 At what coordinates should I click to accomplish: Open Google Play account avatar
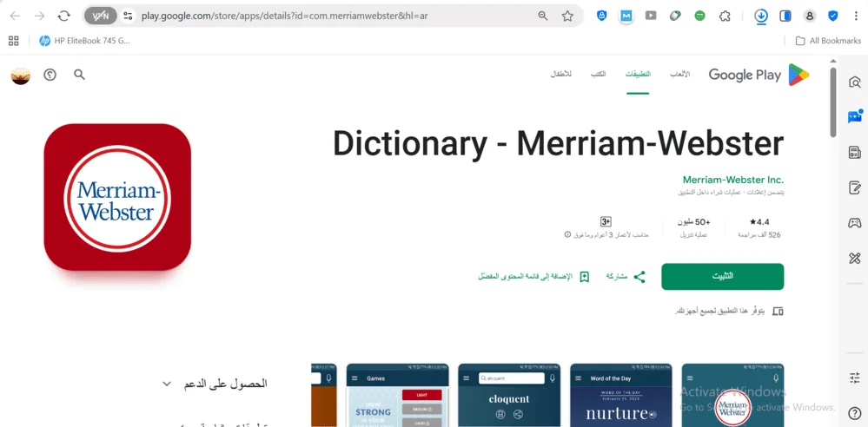(x=21, y=76)
